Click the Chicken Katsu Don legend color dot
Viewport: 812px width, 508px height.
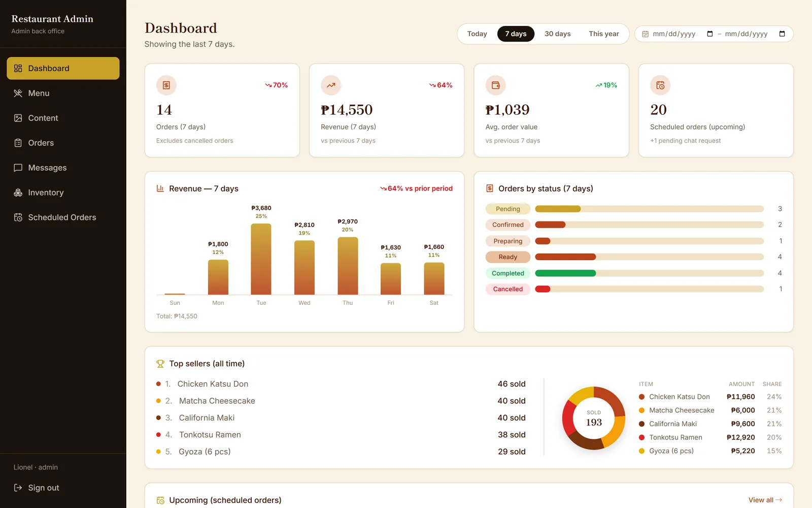[x=642, y=397]
